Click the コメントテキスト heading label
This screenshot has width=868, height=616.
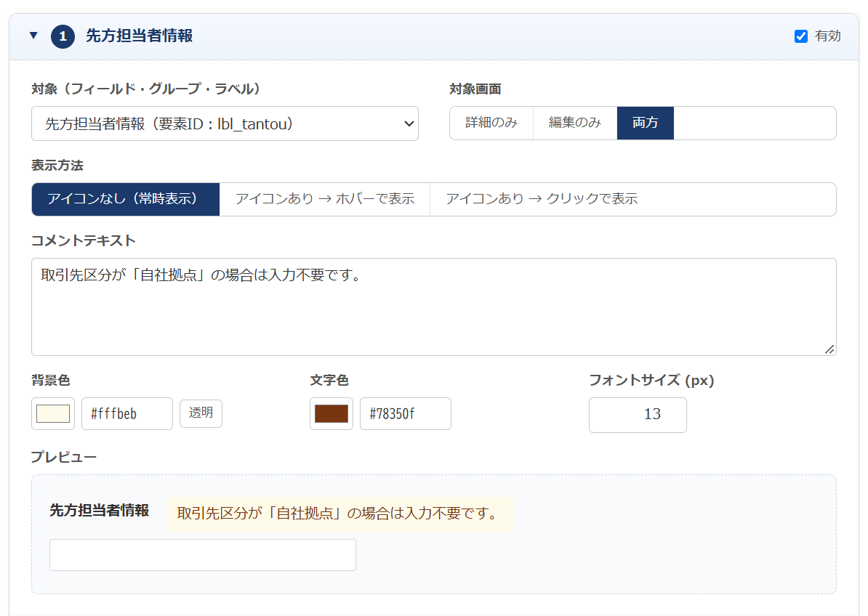coord(83,241)
